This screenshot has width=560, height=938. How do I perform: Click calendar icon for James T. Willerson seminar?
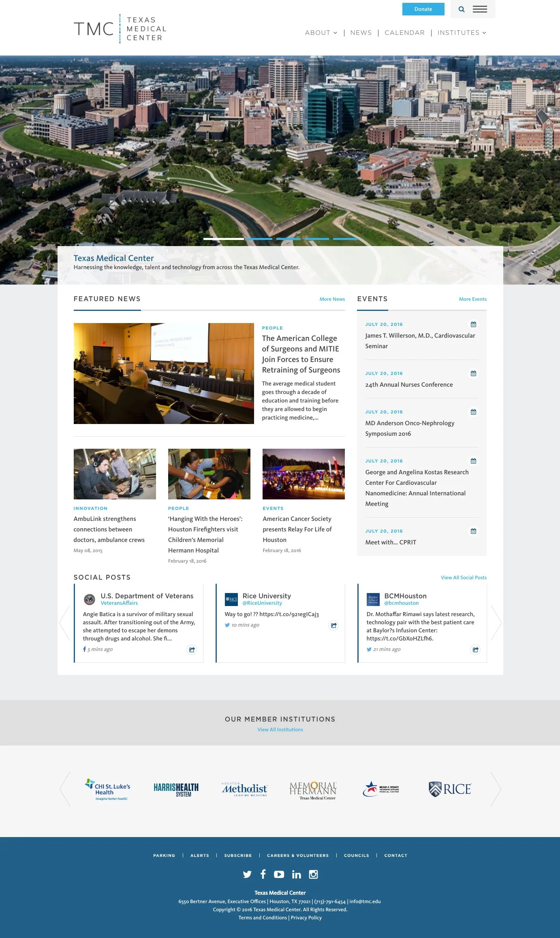[x=473, y=324]
